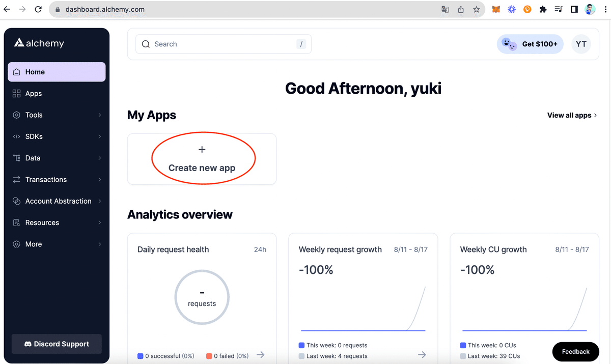The image size is (611, 364).
Task: Click the Apps grid icon
Action: point(17,94)
